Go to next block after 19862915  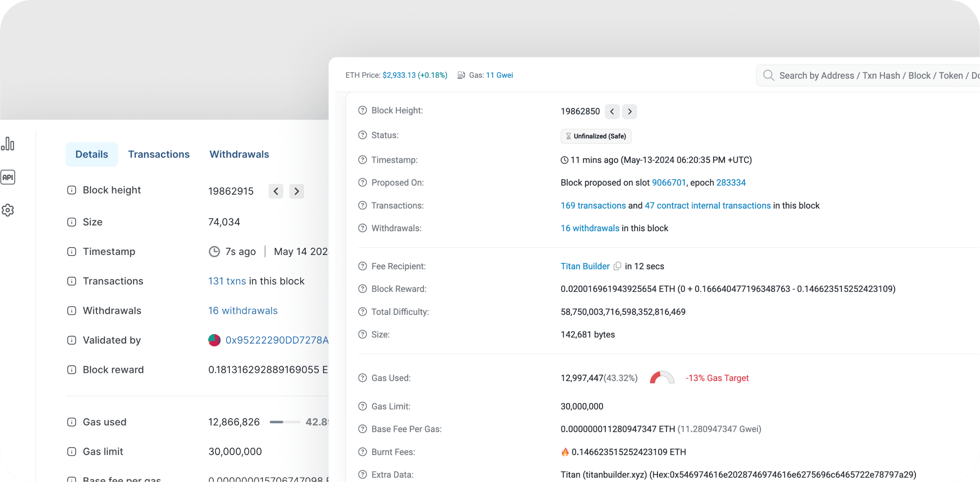click(297, 191)
